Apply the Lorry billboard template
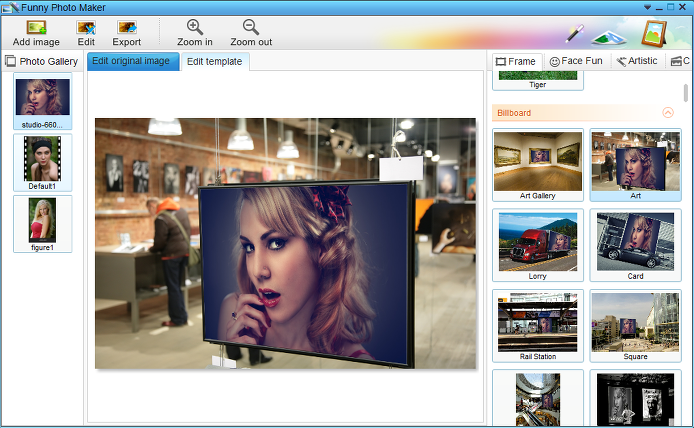 tap(538, 245)
